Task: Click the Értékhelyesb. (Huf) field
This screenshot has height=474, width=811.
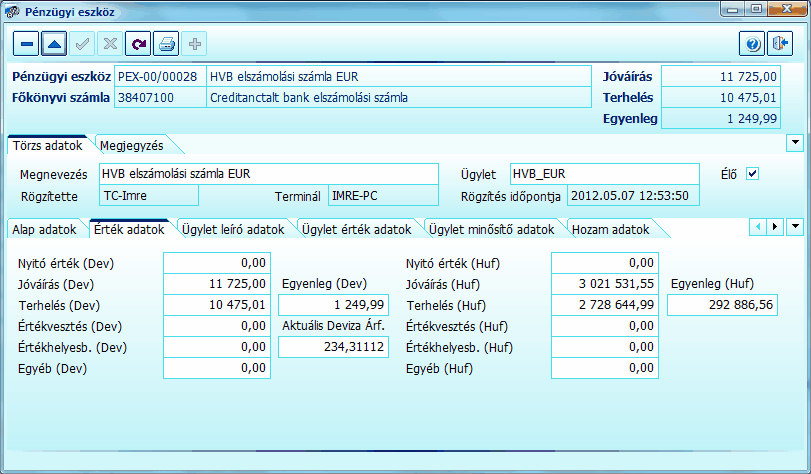Action: [605, 347]
